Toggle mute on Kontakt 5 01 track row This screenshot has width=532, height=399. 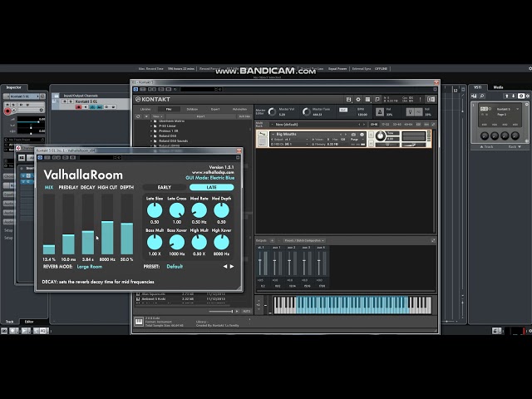tap(65, 101)
